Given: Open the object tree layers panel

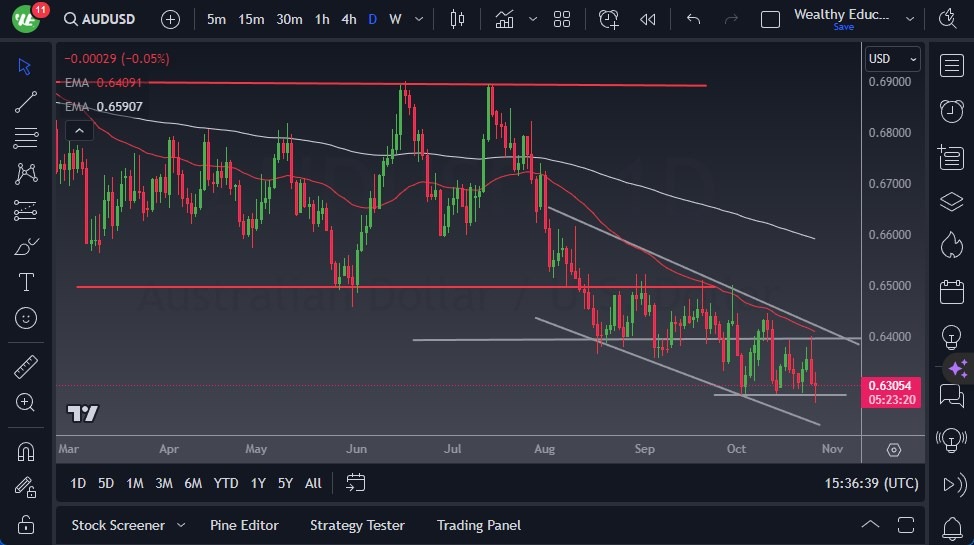Looking at the screenshot, I should [951, 201].
